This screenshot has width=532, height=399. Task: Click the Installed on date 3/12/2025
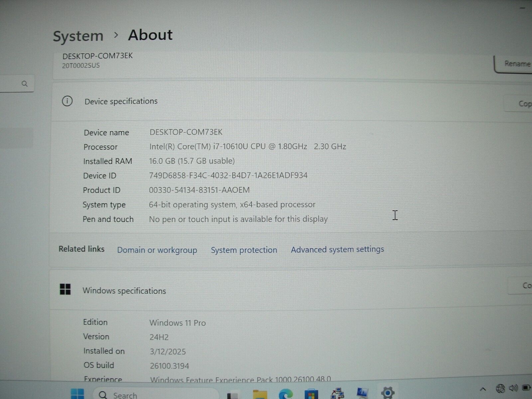[168, 352]
